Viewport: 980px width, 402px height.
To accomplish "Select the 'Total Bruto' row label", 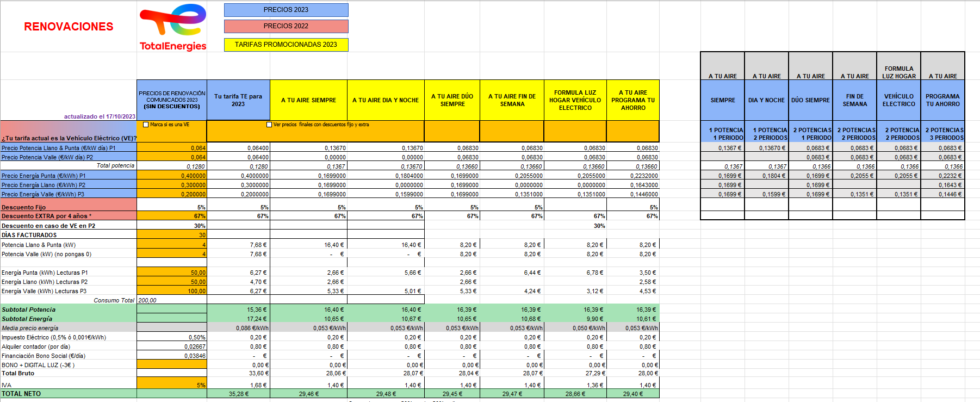I will pos(69,373).
